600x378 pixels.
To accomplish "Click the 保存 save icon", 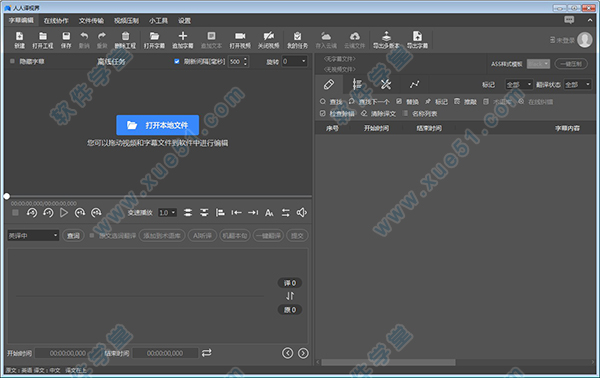I will [x=66, y=37].
